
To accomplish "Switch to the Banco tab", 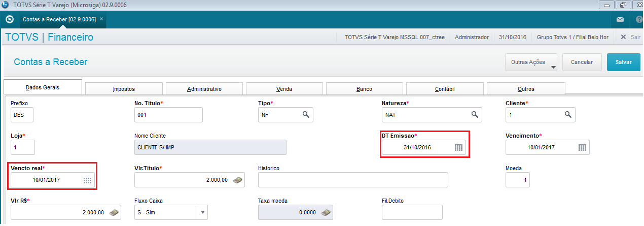I will pyautogui.click(x=365, y=89).
